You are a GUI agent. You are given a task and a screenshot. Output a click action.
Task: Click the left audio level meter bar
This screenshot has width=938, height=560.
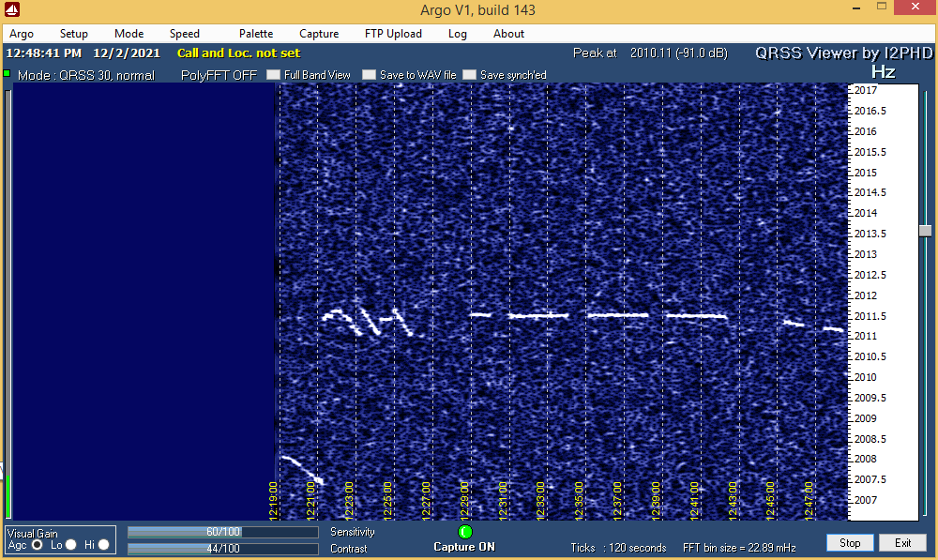[8, 304]
